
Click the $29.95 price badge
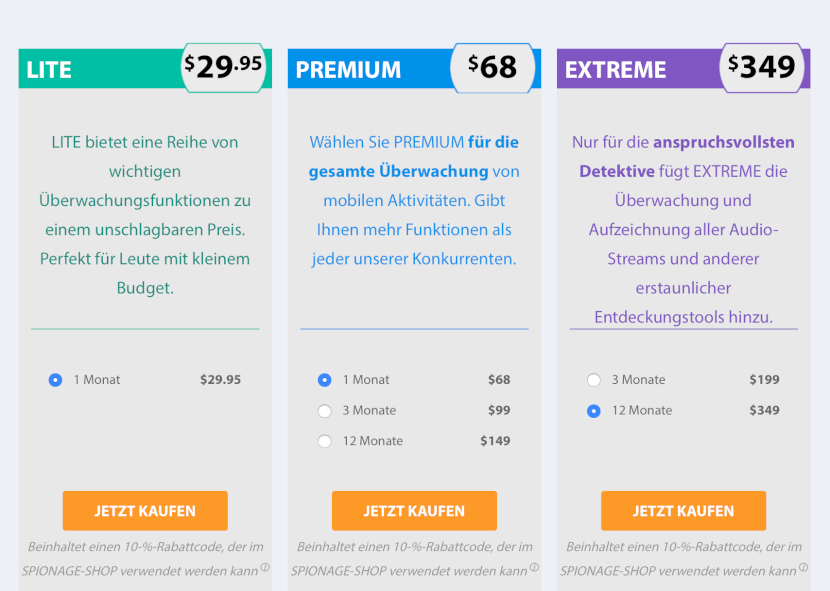tap(223, 68)
